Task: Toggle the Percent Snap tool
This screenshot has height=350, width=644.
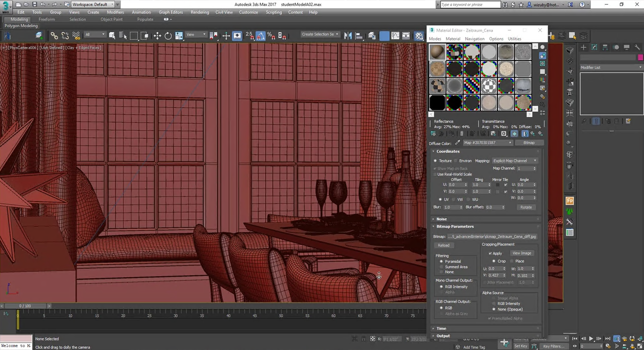Action: click(x=271, y=35)
